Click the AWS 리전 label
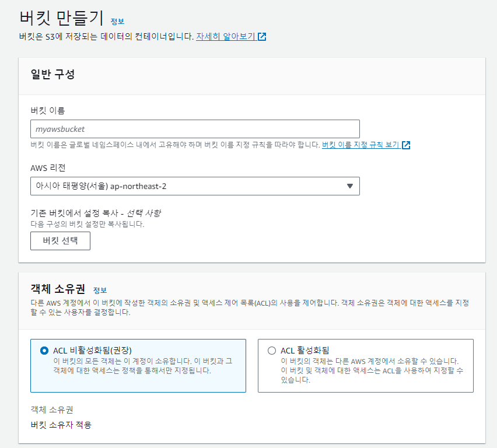 coord(48,168)
